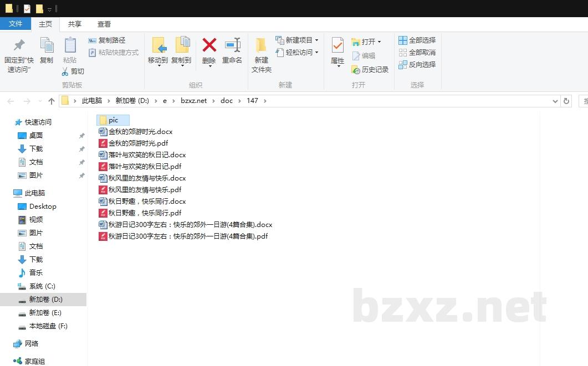Image resolution: width=588 pixels, height=366 pixels.
Task: Click the Delete red X icon
Action: pyautogui.click(x=209, y=45)
